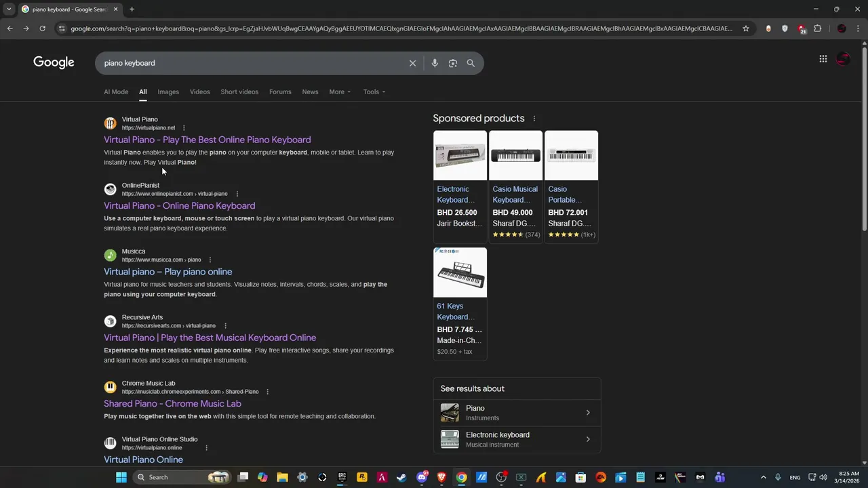Open the Windows Start menu
Screen dimensions: 868x488
(121, 477)
